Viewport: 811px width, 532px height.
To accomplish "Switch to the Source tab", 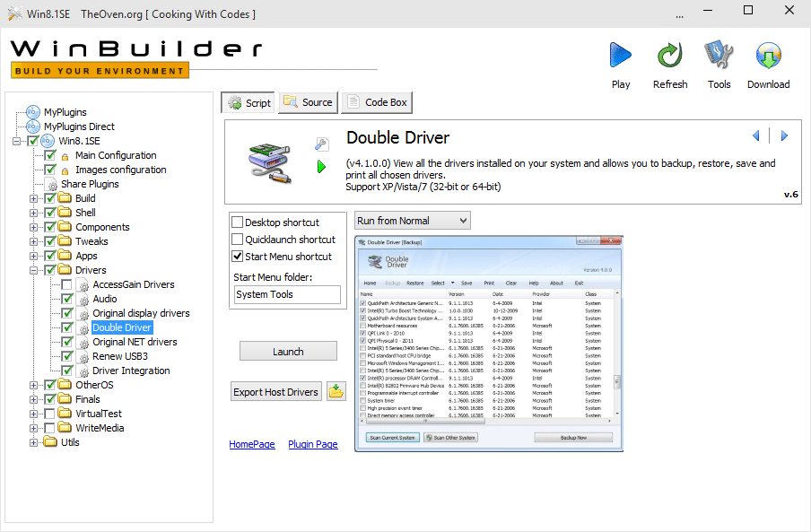I will pos(309,102).
